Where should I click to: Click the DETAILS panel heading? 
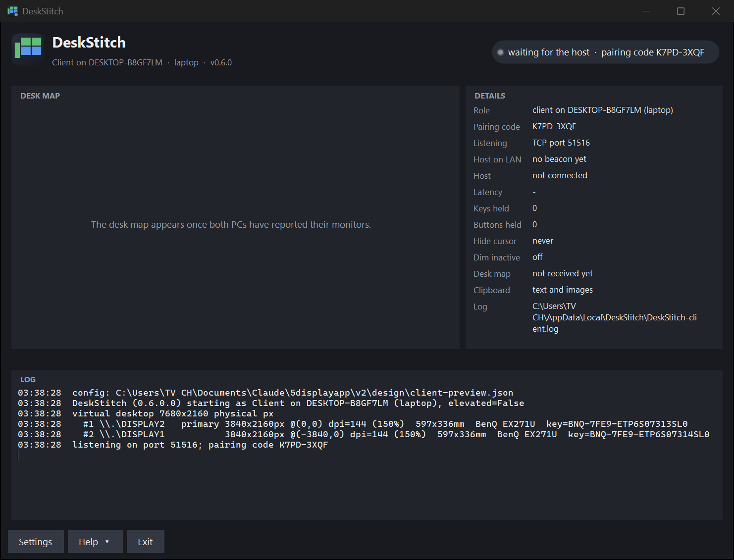(x=490, y=96)
